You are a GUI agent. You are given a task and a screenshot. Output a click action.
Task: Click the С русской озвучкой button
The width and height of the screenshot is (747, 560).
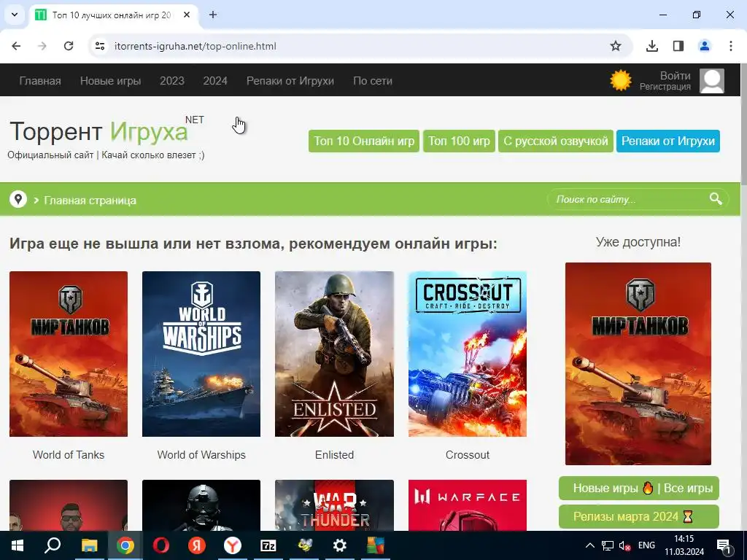[555, 141]
